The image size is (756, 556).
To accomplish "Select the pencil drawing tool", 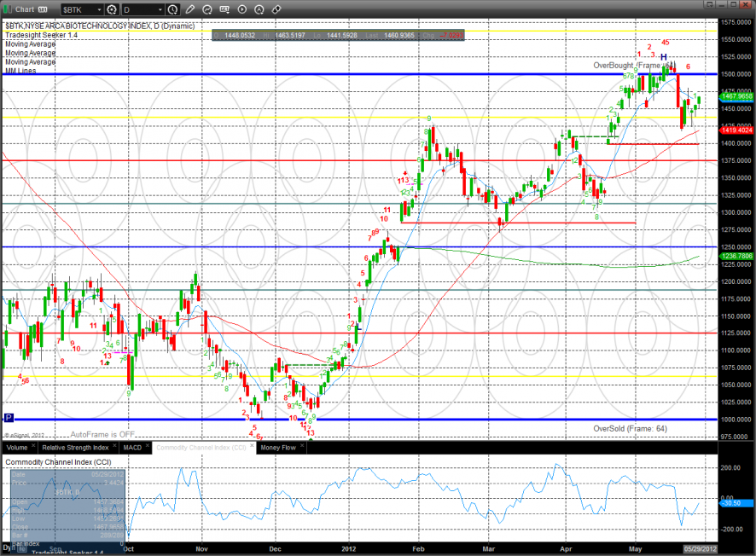I will 189,9.
